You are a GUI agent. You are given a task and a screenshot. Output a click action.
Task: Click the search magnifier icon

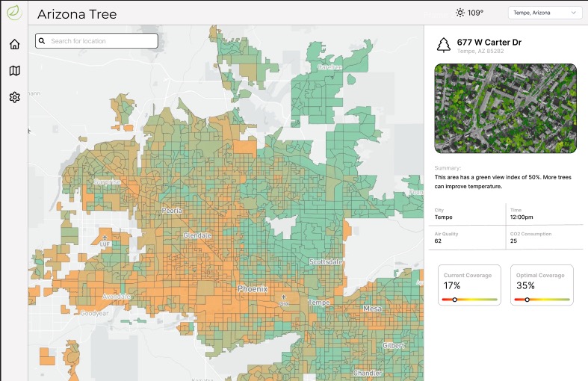42,41
